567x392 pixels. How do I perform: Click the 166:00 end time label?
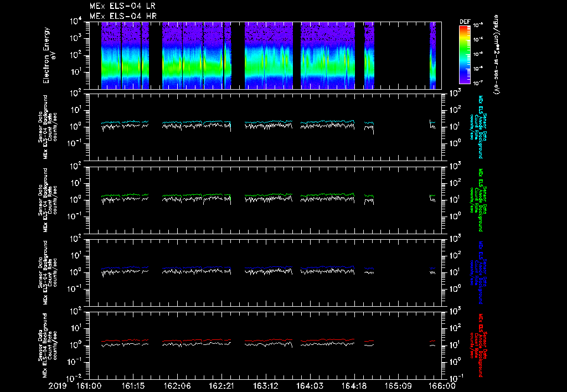(x=442, y=386)
